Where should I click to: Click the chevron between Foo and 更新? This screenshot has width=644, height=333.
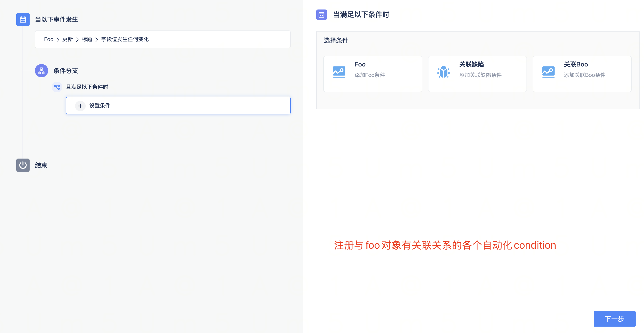coord(58,40)
